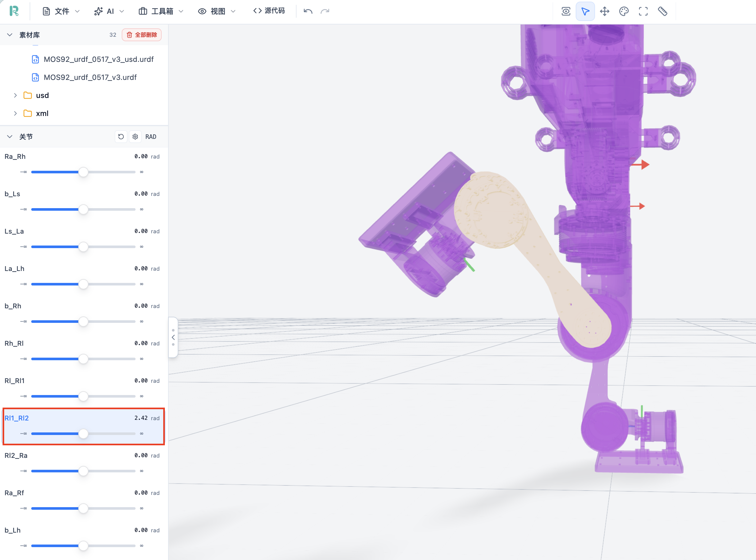Screen dimensions: 756x560
Task: Open the 源代码 view
Action: (269, 11)
